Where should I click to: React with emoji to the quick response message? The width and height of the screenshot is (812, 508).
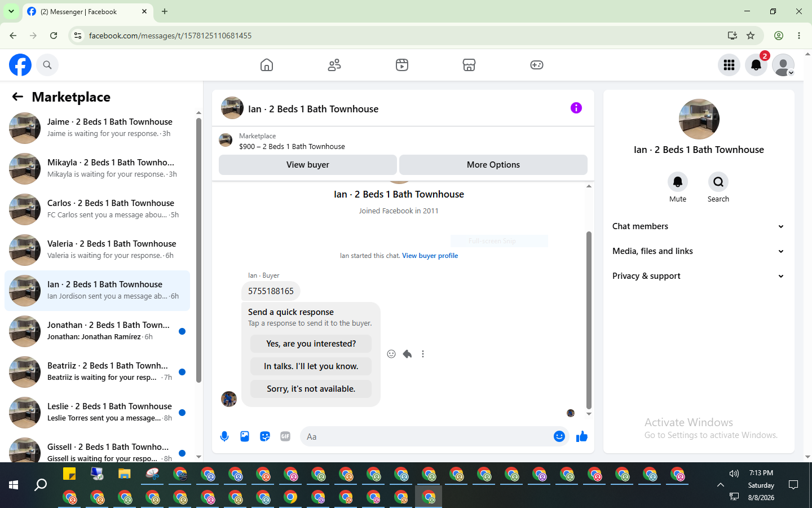point(391,354)
